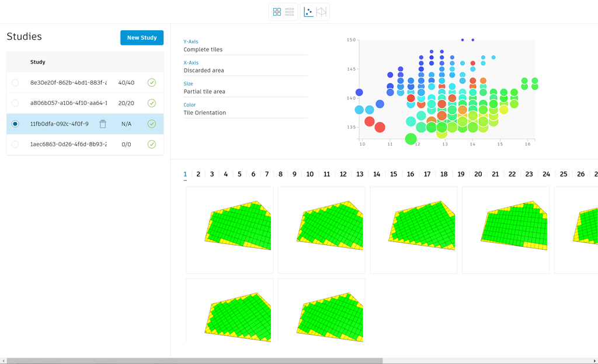Open Size dropdown showing Partial tile area
This screenshot has height=364, width=598.
pyautogui.click(x=245, y=92)
